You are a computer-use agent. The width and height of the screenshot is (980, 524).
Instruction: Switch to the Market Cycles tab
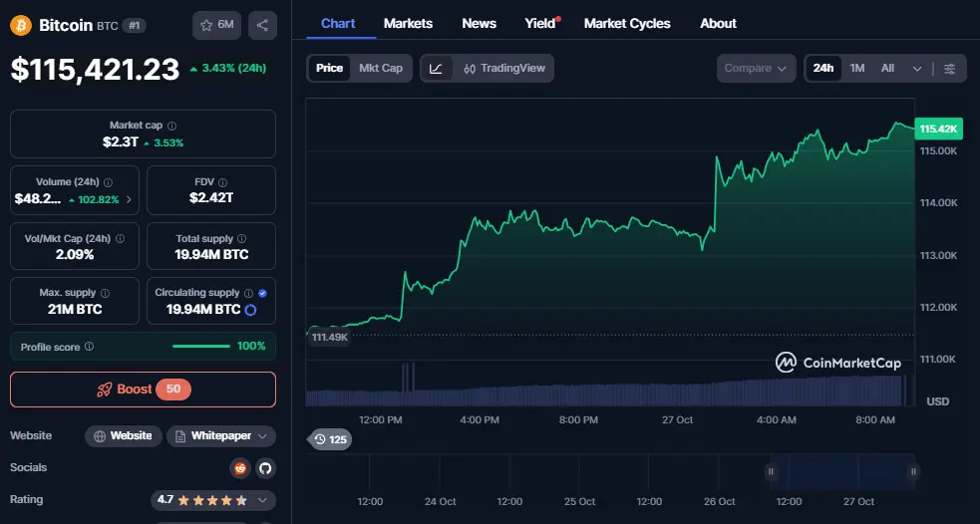pyautogui.click(x=627, y=23)
